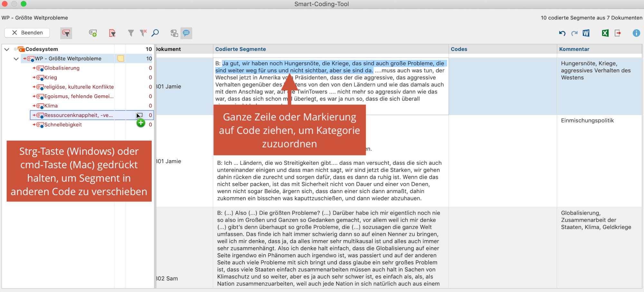
Task: Sort by Codierte Segmente column header
Action: click(331, 49)
